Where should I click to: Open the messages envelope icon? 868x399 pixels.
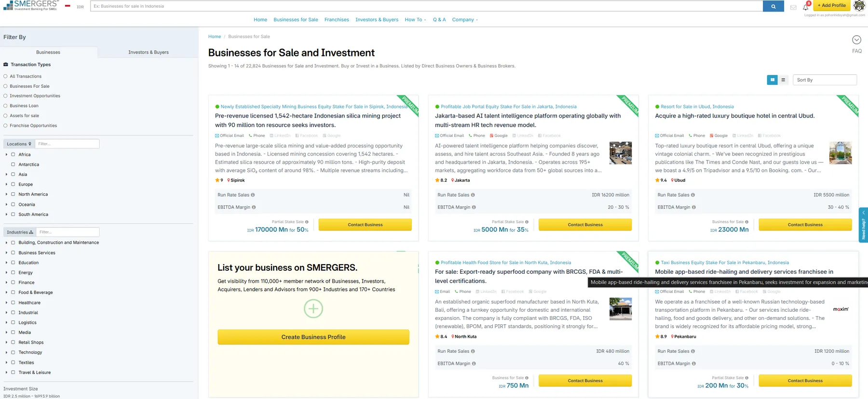pyautogui.click(x=793, y=7)
